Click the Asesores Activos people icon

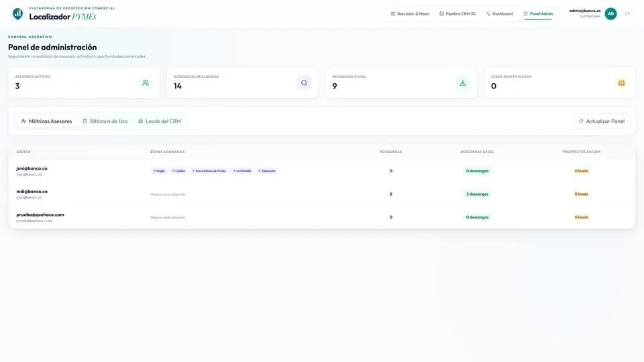click(x=146, y=83)
